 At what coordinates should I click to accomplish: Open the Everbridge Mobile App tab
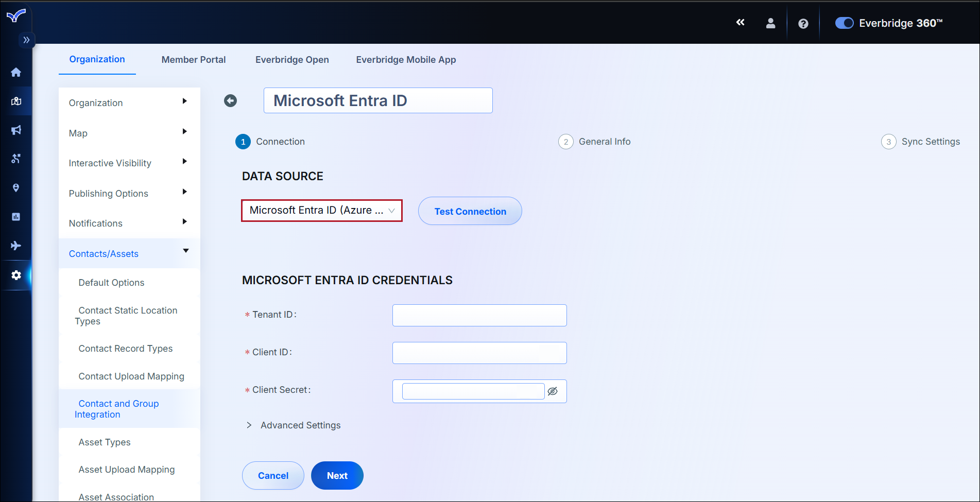click(x=406, y=60)
